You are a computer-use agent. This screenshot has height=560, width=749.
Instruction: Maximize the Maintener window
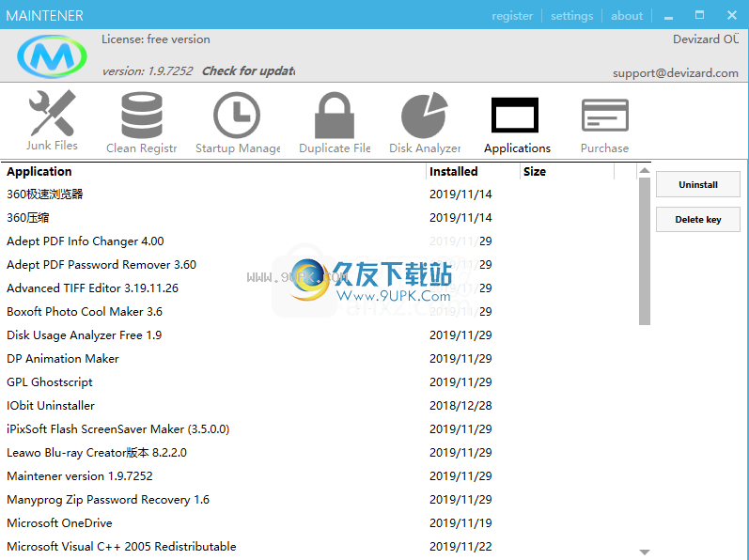coord(700,15)
